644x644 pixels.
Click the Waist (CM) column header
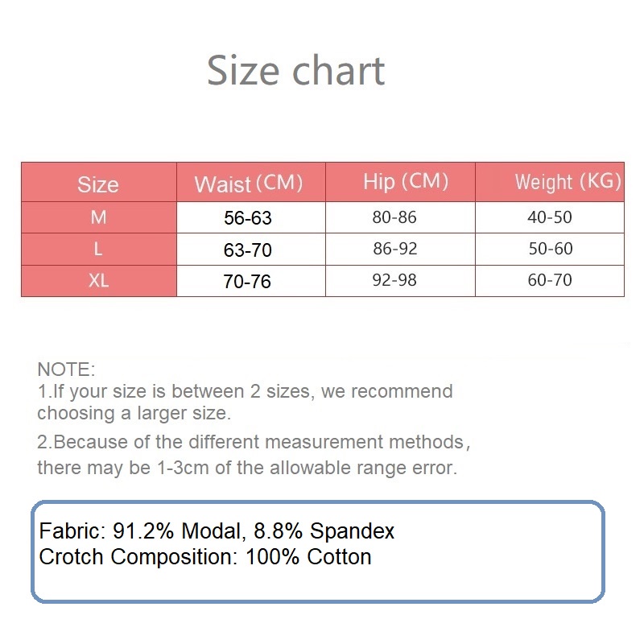248,184
